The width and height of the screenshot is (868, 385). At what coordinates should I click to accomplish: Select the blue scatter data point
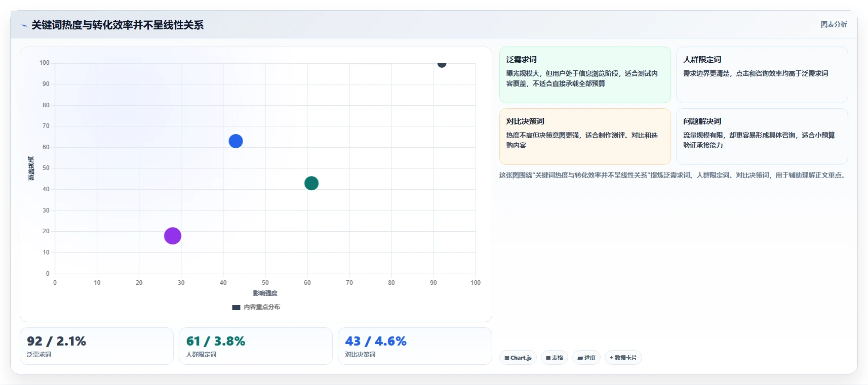tap(235, 141)
